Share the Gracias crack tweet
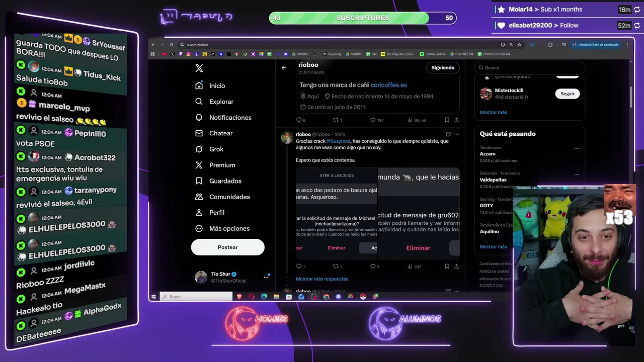Viewport: 644px width, 362px height. click(457, 266)
